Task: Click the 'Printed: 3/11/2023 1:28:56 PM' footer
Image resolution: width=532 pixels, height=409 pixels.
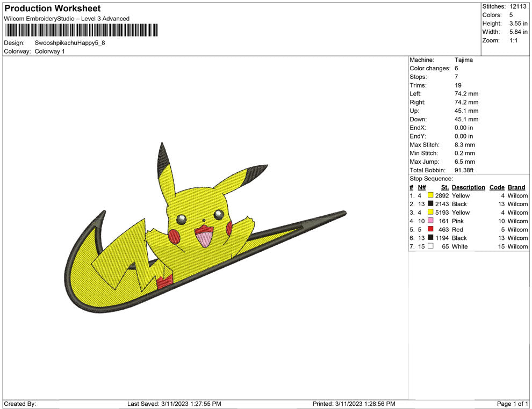Action: pos(354,404)
